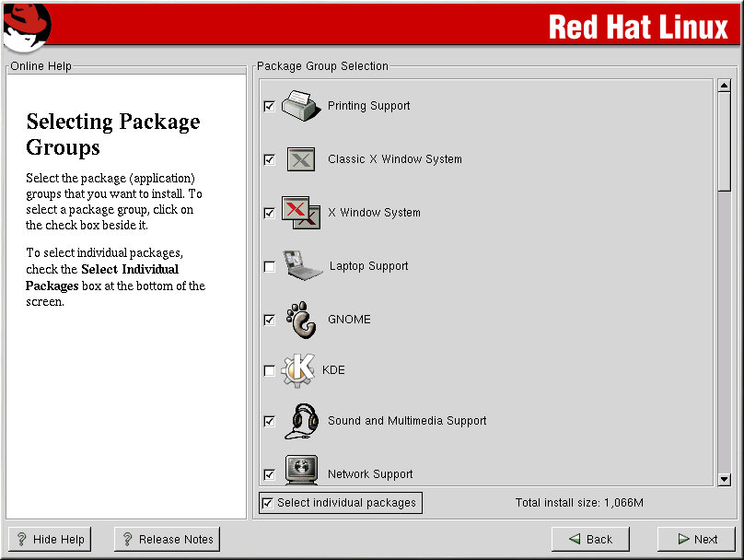Image resolution: width=744 pixels, height=560 pixels.
Task: Enable the Laptop Support checkbox
Action: point(269,267)
